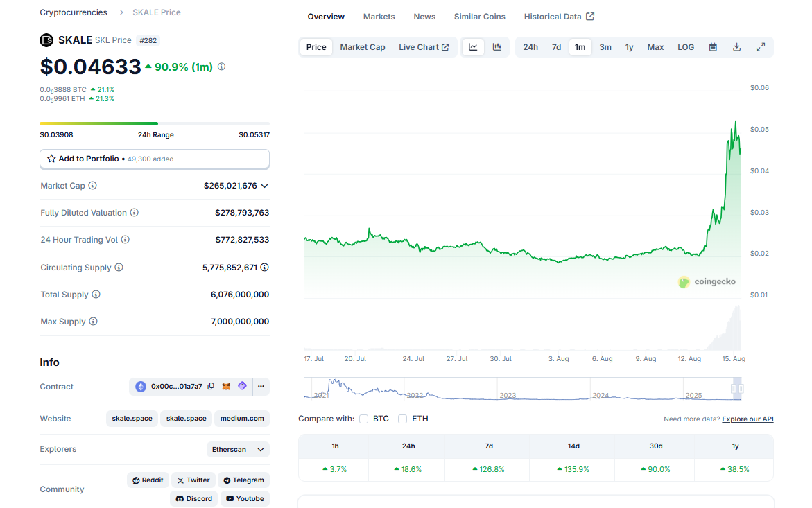This screenshot has width=812, height=508.
Task: Toggle LOG scale on chart
Action: pyautogui.click(x=686, y=47)
